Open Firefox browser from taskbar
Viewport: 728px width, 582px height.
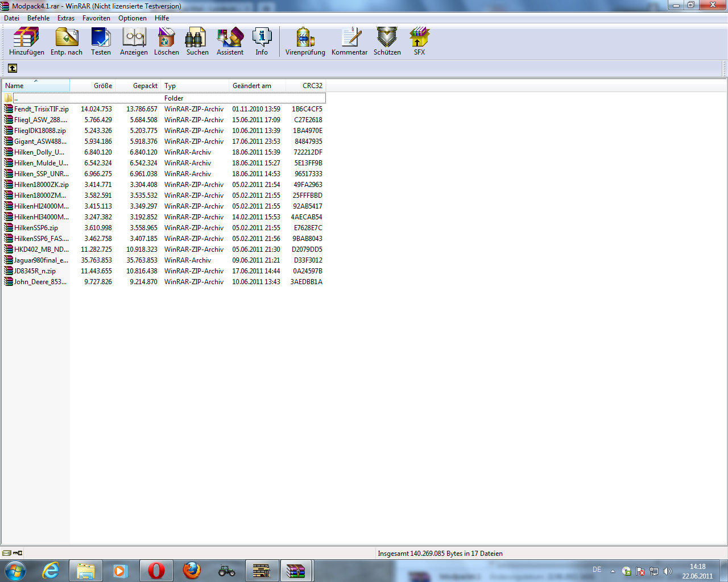click(x=192, y=571)
